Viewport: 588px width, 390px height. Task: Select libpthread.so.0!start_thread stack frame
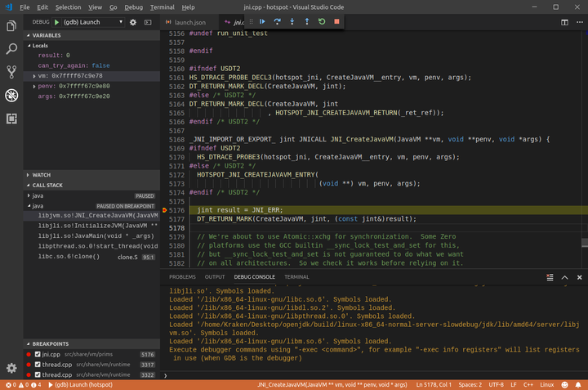point(91,246)
